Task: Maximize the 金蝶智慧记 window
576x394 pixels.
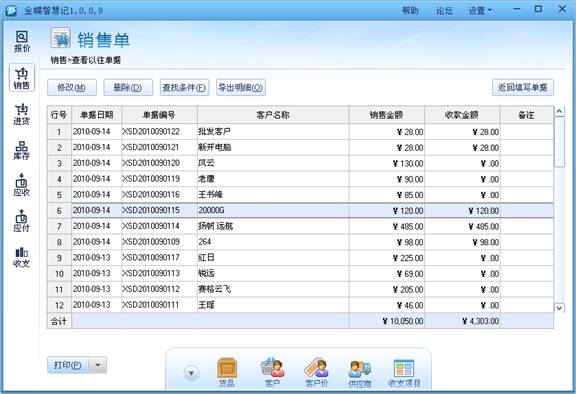Action: [538, 9]
